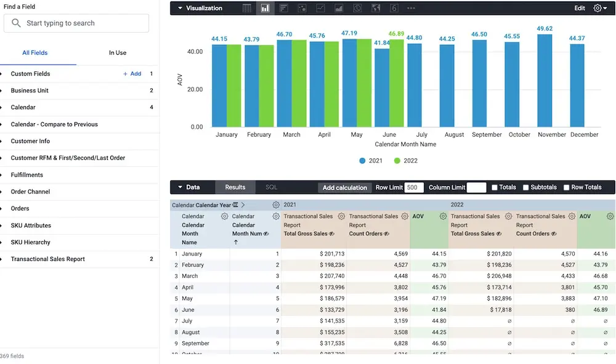Image resolution: width=616 pixels, height=364 pixels.
Task: Open the single value visualization icon
Action: tap(393, 9)
